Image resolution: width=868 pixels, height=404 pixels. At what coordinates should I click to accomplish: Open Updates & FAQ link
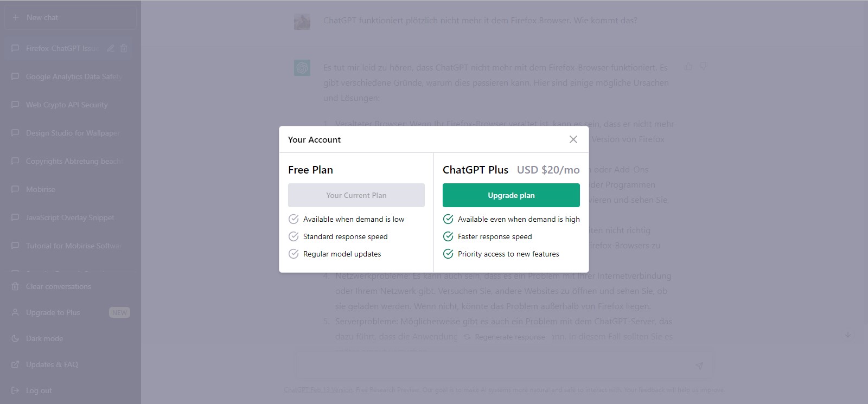click(x=52, y=364)
